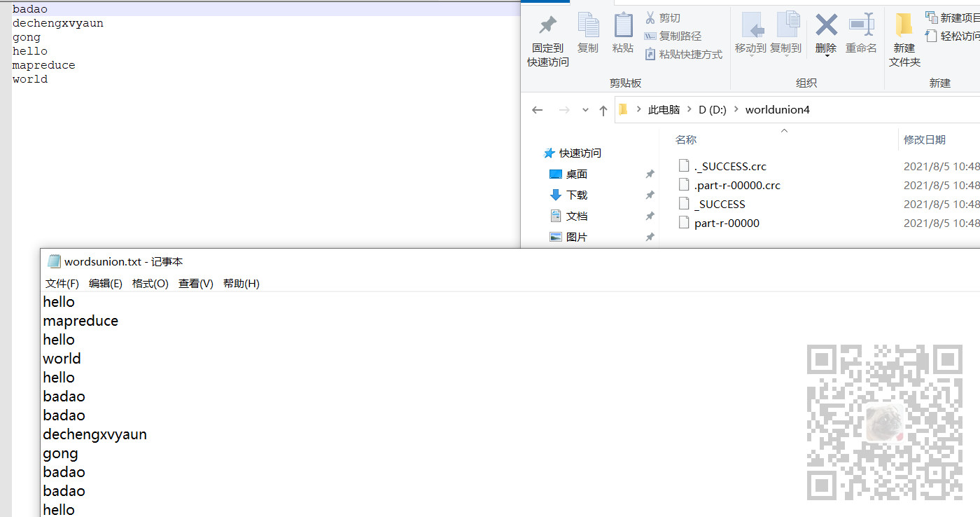Click 此电脑 in the address bar
Viewport: 980px width, 517px height.
pyautogui.click(x=664, y=110)
